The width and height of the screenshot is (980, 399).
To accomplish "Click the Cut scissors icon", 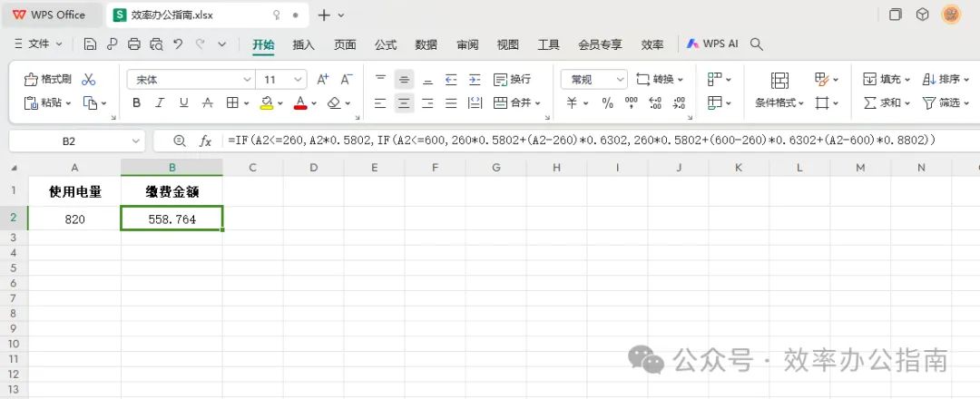I will click(89, 79).
